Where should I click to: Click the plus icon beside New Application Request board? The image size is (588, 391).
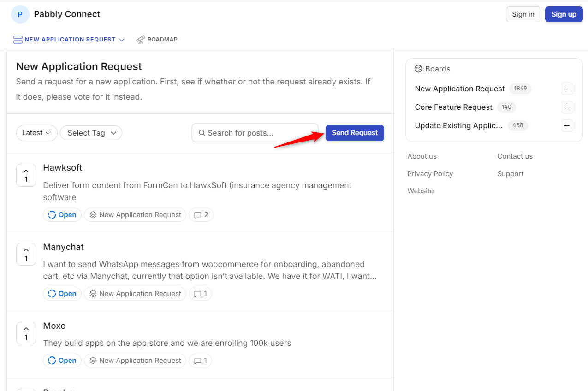567,89
